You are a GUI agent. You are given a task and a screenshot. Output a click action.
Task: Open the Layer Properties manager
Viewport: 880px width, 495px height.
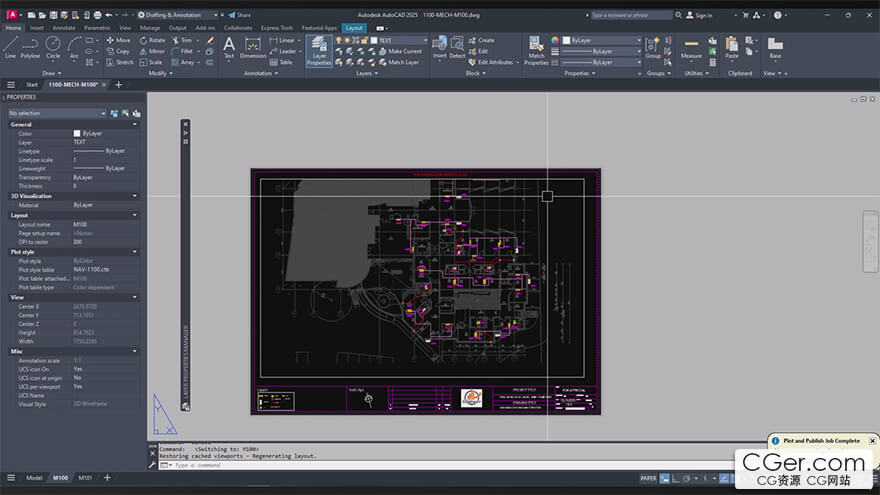pos(319,50)
